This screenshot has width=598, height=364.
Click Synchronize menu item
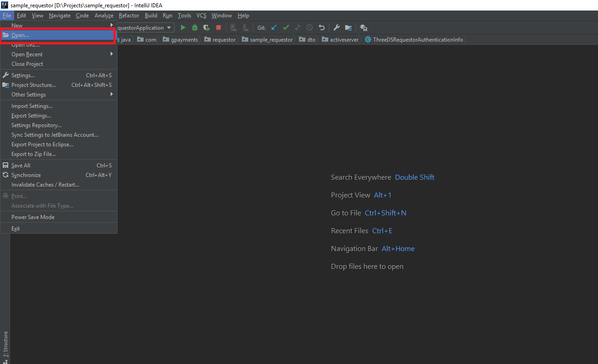(x=59, y=175)
